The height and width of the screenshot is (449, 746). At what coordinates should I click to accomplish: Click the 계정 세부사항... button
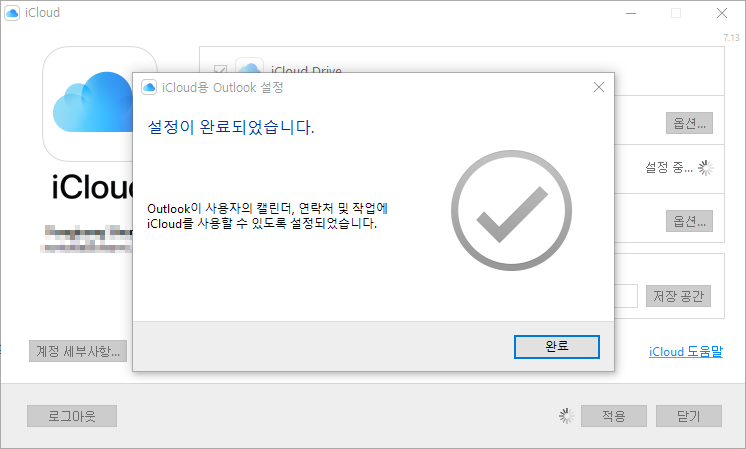(x=78, y=351)
